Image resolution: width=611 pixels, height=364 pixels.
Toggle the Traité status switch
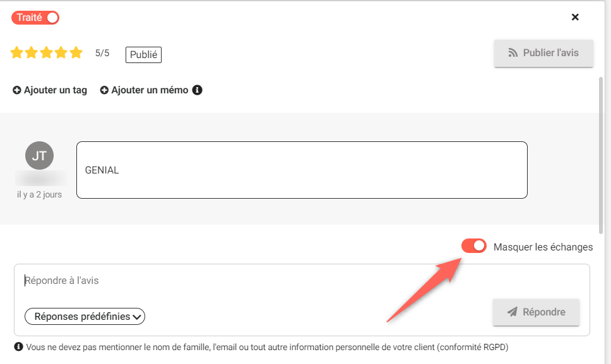coord(35,18)
